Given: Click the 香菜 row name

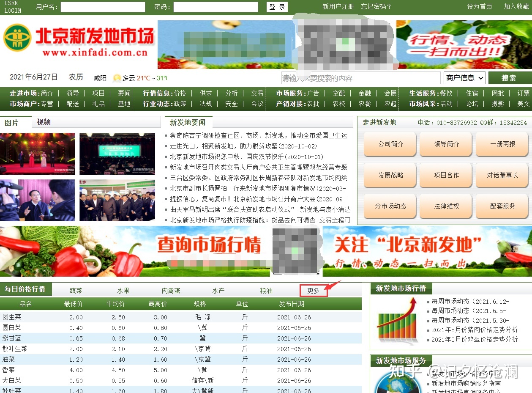Looking at the screenshot, I should pyautogui.click(x=8, y=370).
